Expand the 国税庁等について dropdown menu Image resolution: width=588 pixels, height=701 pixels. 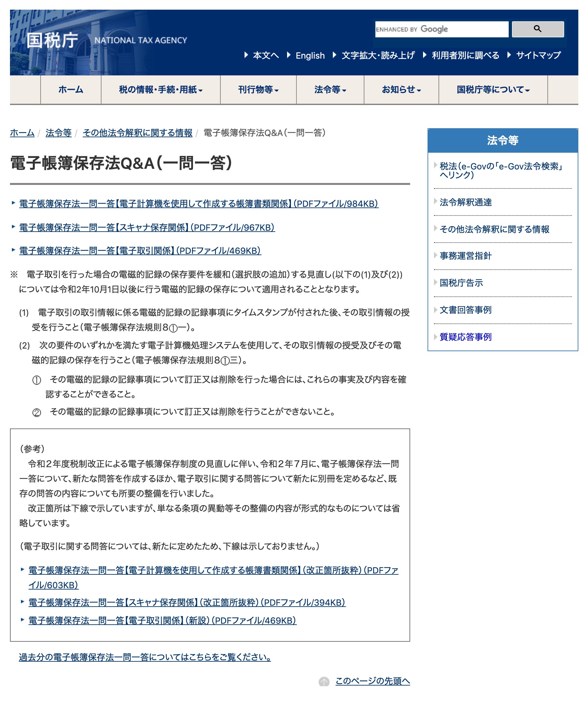point(493,90)
